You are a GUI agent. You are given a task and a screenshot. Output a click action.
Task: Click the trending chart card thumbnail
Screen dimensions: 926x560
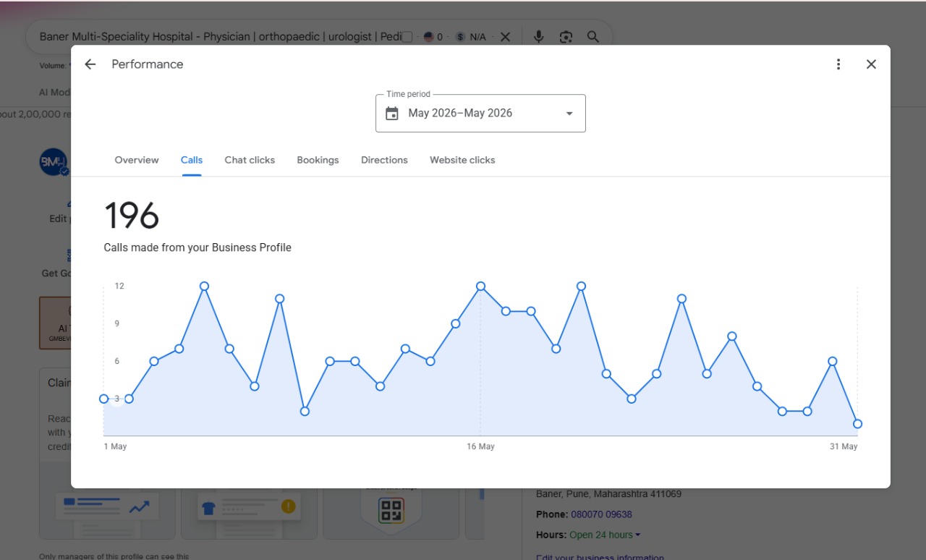click(x=107, y=506)
